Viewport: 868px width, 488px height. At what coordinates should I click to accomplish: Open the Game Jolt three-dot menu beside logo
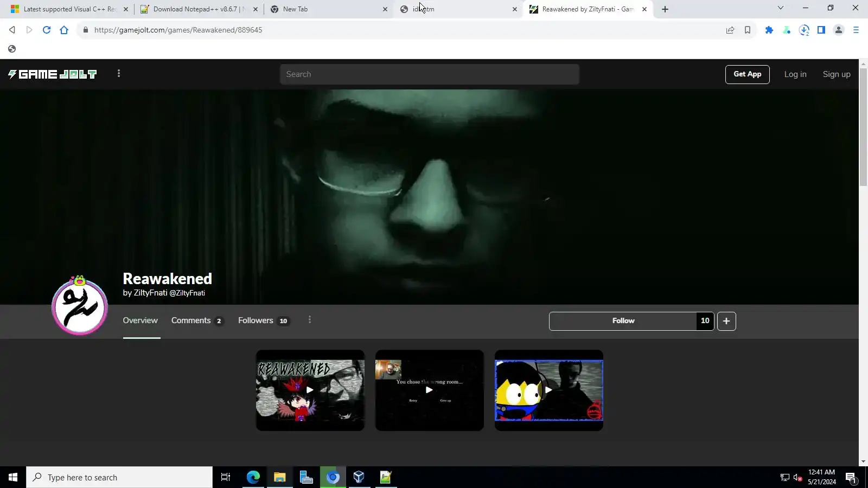119,73
